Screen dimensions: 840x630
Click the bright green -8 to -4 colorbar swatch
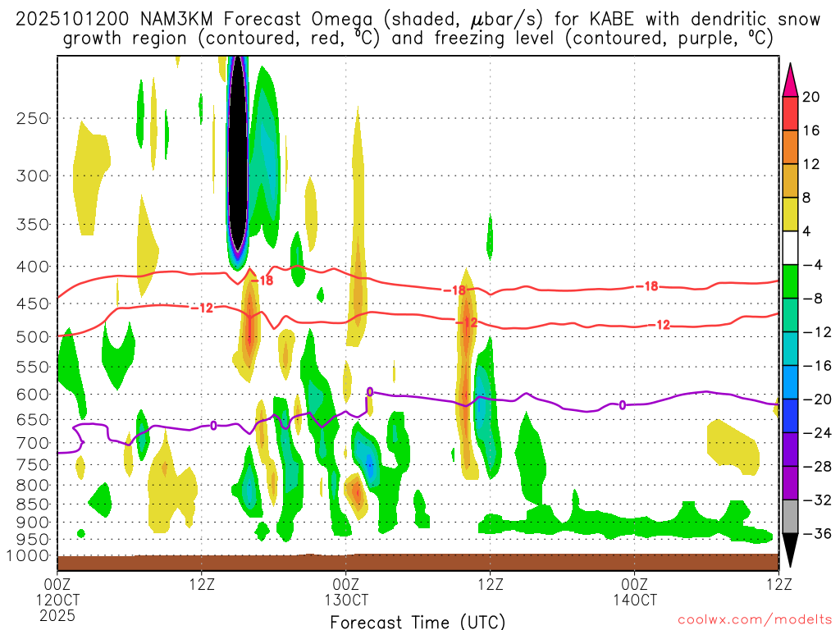[x=790, y=281]
